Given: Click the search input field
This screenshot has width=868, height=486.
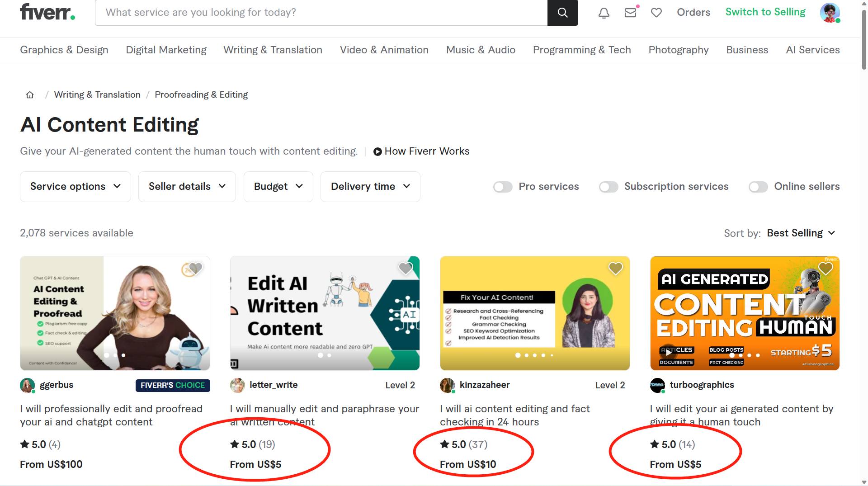Looking at the screenshot, I should click(x=321, y=13).
